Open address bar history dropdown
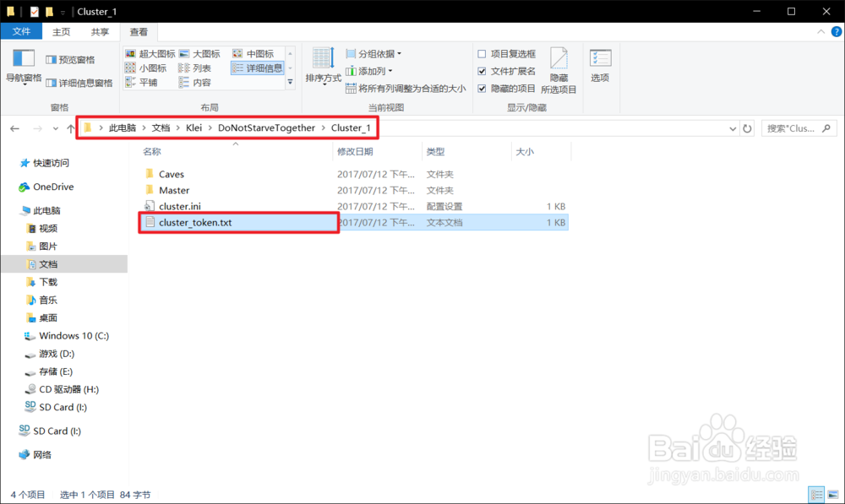Screen dimensions: 845x504 coord(733,128)
